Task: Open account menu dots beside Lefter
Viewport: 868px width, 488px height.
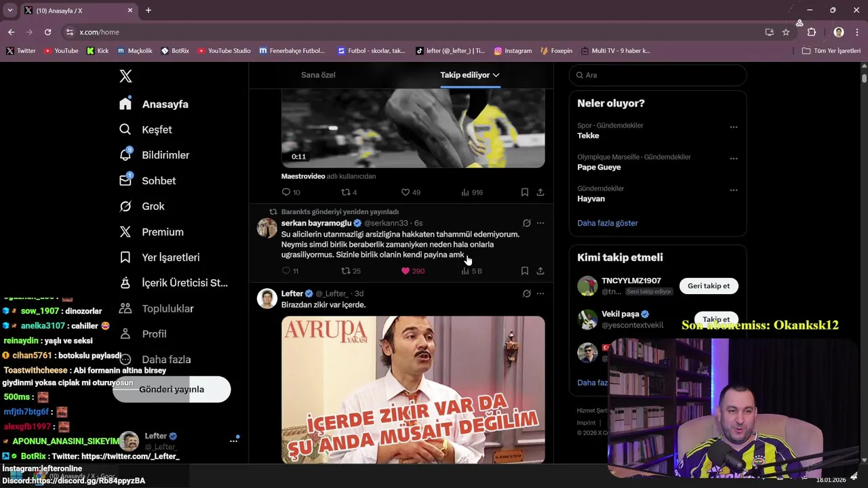Action: (233, 441)
